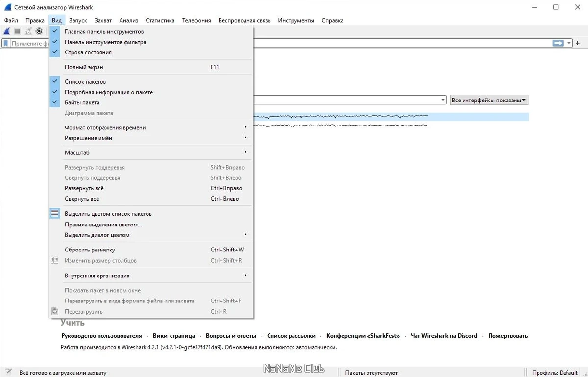The image size is (588, 377).
Task: Toggle Подробная информация о пакете pane
Action: click(150, 92)
